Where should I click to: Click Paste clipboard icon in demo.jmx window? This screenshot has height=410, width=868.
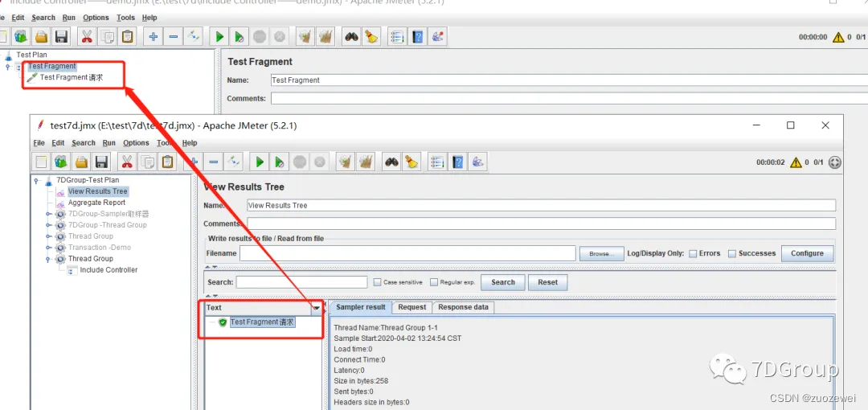[127, 37]
